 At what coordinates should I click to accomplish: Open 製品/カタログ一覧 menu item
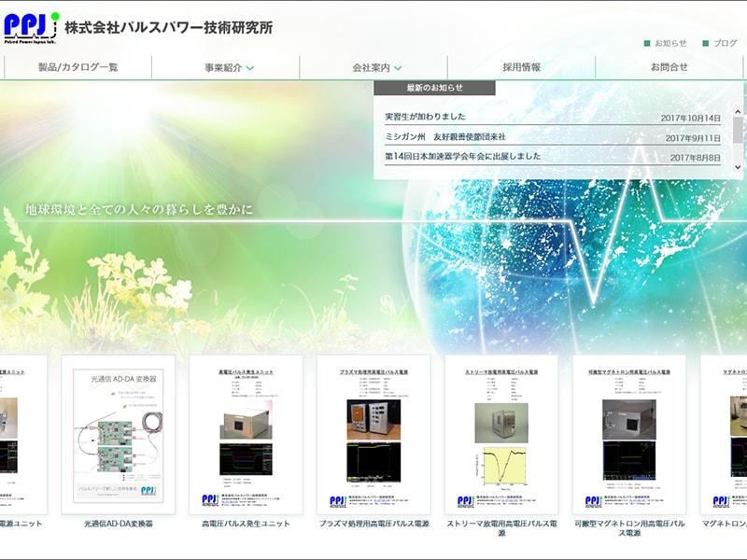(78, 67)
